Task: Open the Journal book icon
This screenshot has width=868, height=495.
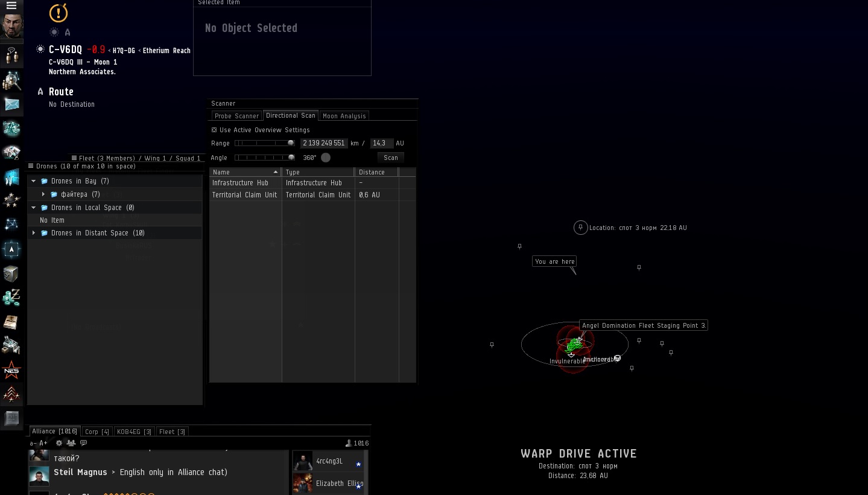Action: coord(11,322)
